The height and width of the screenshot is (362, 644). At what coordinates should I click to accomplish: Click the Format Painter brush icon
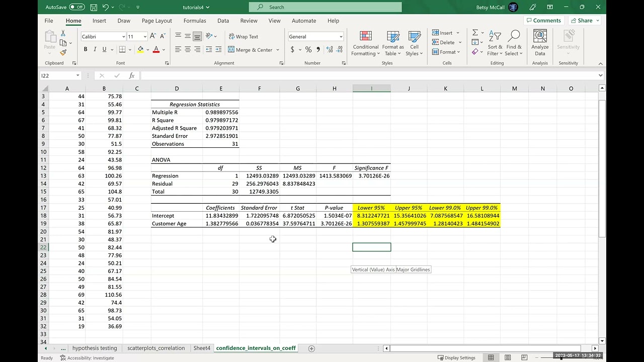coord(63,52)
